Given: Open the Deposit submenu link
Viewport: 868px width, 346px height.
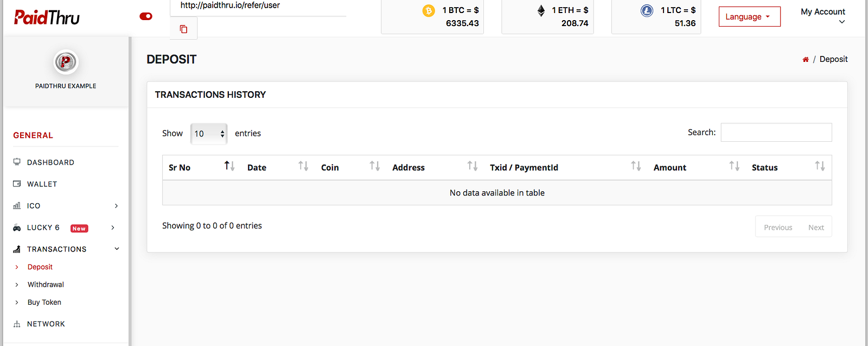Looking at the screenshot, I should coord(40,267).
